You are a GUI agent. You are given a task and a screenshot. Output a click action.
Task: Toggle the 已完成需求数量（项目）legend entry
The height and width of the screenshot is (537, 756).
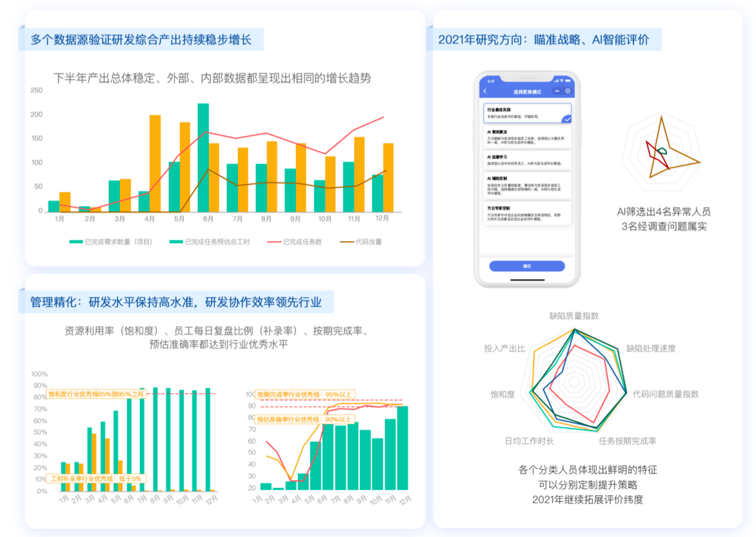coord(111,242)
